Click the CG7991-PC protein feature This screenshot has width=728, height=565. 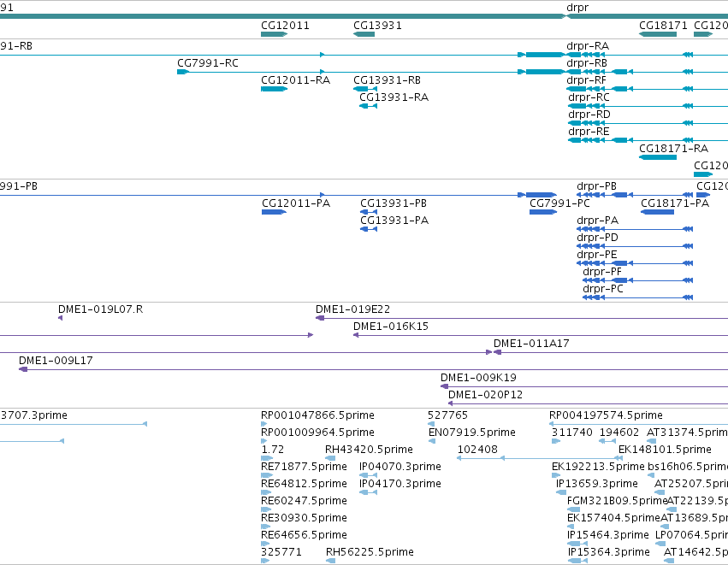tap(543, 212)
